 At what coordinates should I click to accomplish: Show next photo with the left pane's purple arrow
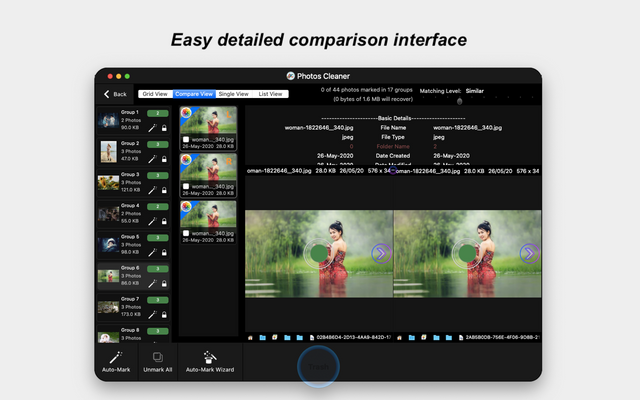point(381,253)
